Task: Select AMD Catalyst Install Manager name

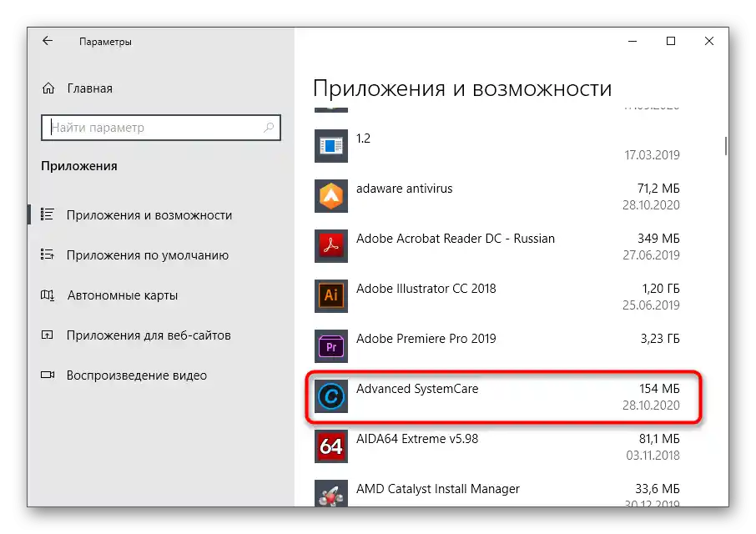Action: 438,489
